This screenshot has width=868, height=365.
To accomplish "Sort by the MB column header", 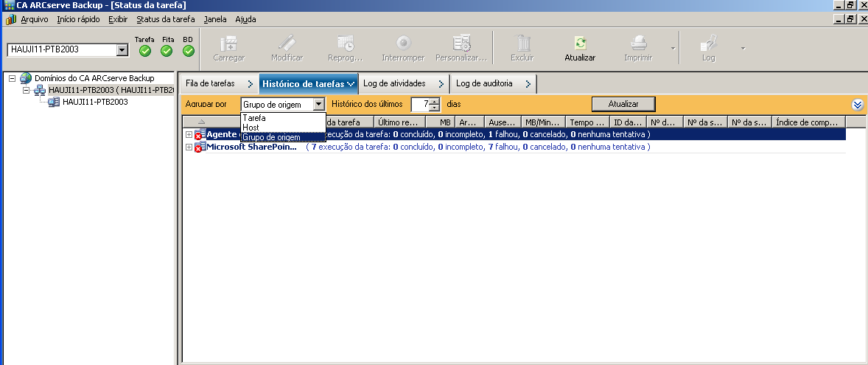I will (x=440, y=122).
